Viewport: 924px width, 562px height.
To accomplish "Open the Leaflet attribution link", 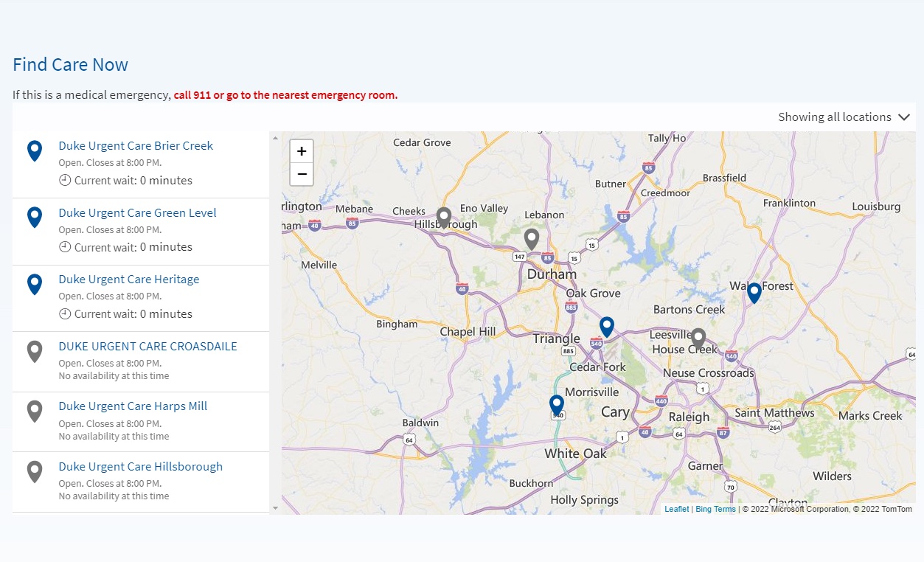I will pyautogui.click(x=676, y=510).
